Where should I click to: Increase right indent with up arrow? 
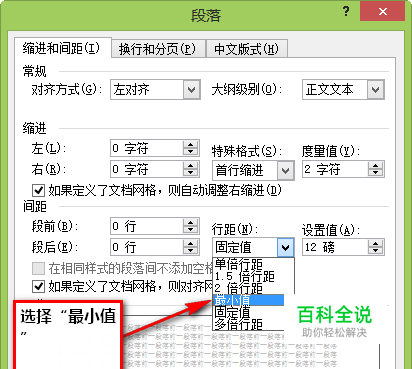191,166
